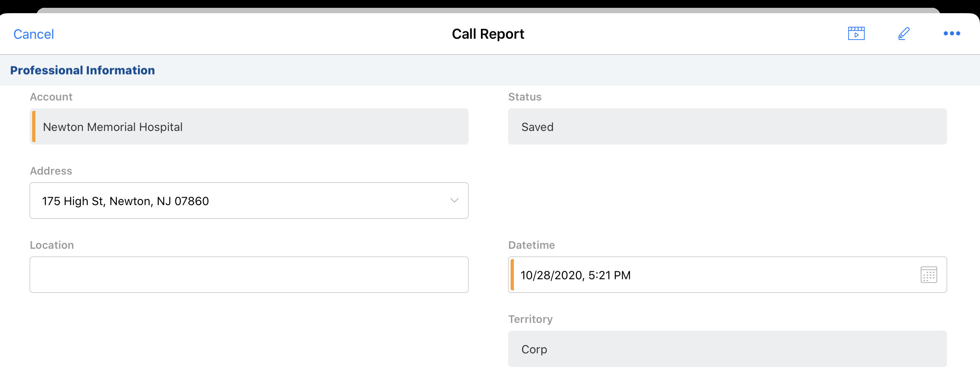Viewport: 980px width, 383px height.
Task: Open the three-dot more options menu
Action: tap(952, 33)
